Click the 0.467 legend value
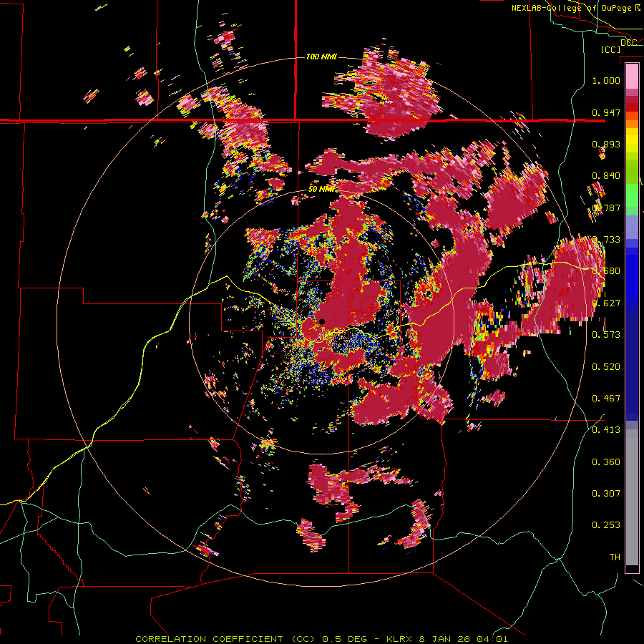 606,399
